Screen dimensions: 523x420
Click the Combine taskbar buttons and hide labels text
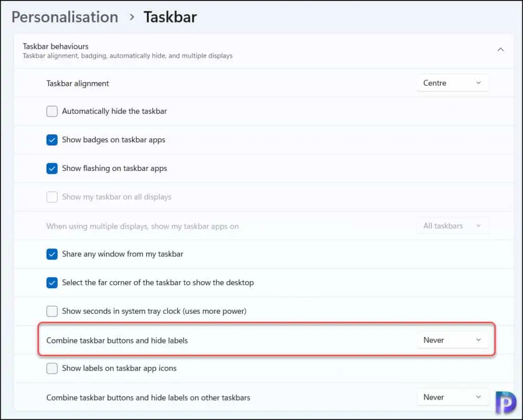coord(117,341)
